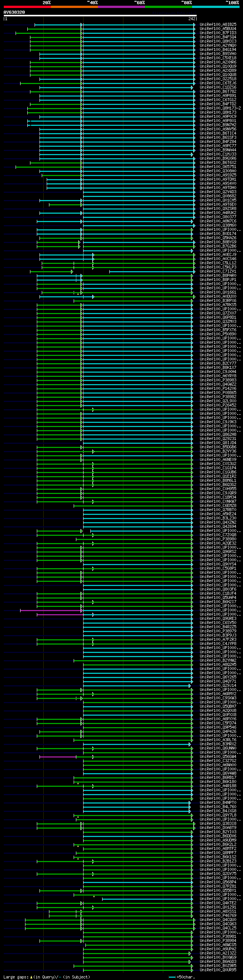The width and height of the screenshot is (243, 980).
Task: Open the UniRef100_B6T782 entry
Action: pyautogui.click(x=218, y=91)
